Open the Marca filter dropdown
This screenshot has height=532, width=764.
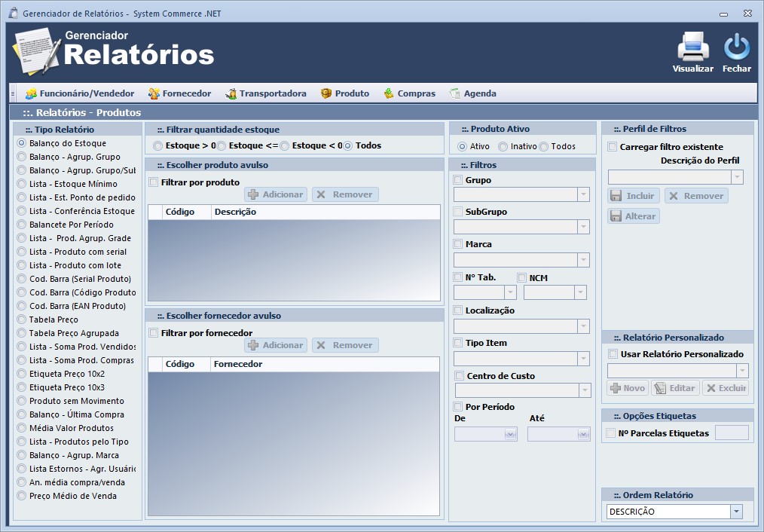[x=582, y=259]
